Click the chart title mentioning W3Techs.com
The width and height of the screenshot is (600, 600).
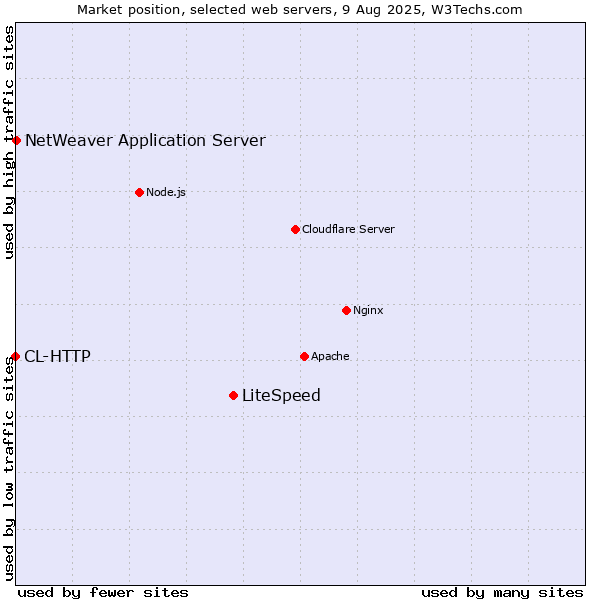pyautogui.click(x=300, y=10)
